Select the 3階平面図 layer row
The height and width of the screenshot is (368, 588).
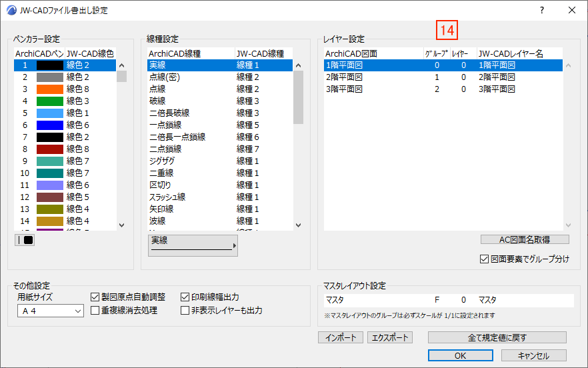tap(443, 89)
